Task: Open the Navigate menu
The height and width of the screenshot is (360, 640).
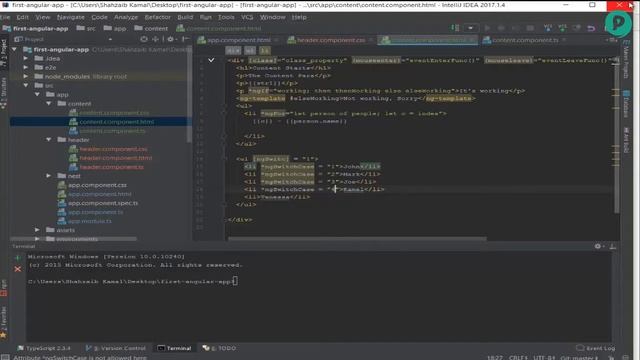Action: click(71, 17)
